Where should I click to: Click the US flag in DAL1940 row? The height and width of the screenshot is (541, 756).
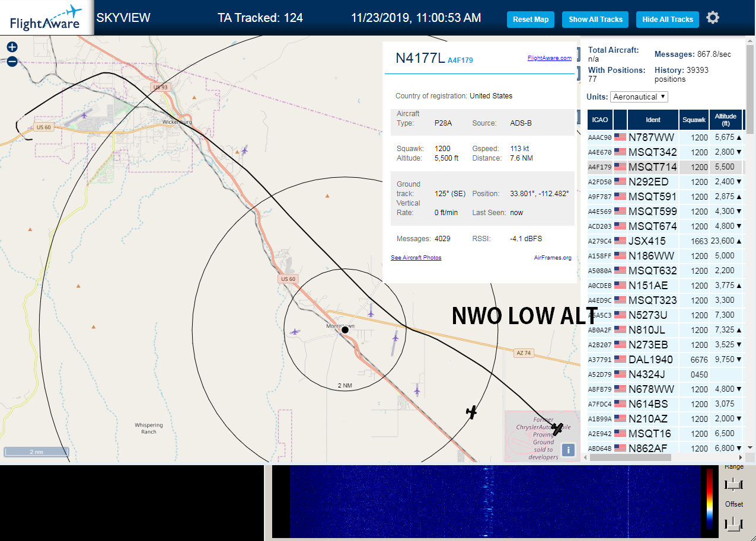620,359
